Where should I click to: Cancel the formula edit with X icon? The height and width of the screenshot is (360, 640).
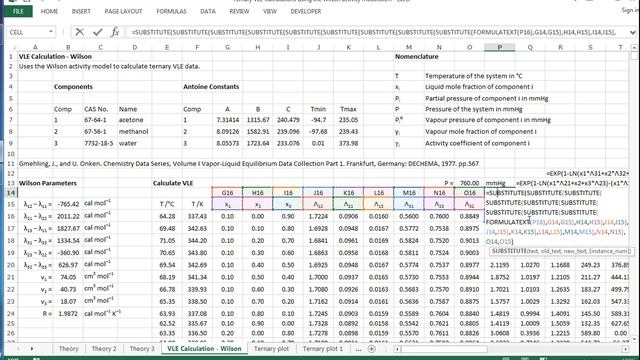(80, 32)
